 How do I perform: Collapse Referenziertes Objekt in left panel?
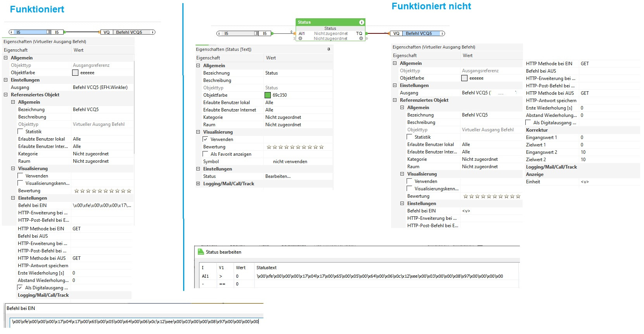(x=6, y=94)
